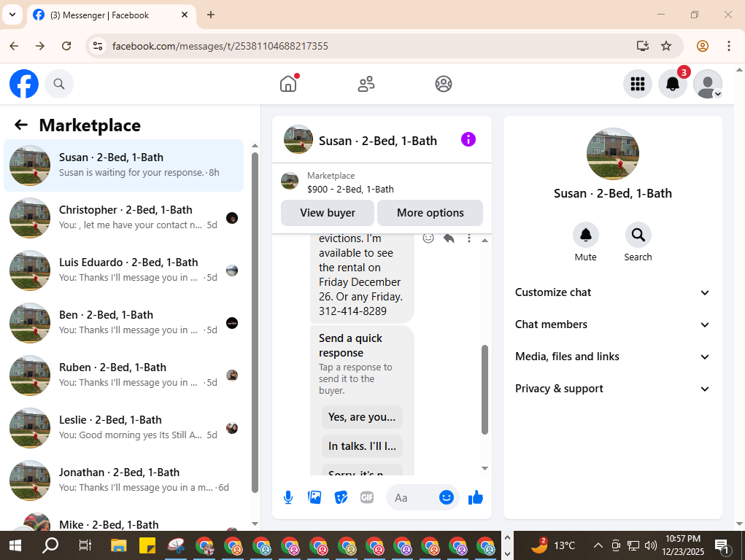The width and height of the screenshot is (745, 560).
Task: View site information icon in address bar
Action: [98, 46]
